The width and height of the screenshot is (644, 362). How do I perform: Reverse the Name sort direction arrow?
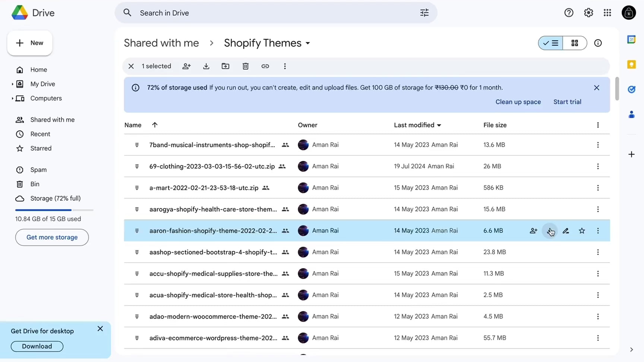155,125
